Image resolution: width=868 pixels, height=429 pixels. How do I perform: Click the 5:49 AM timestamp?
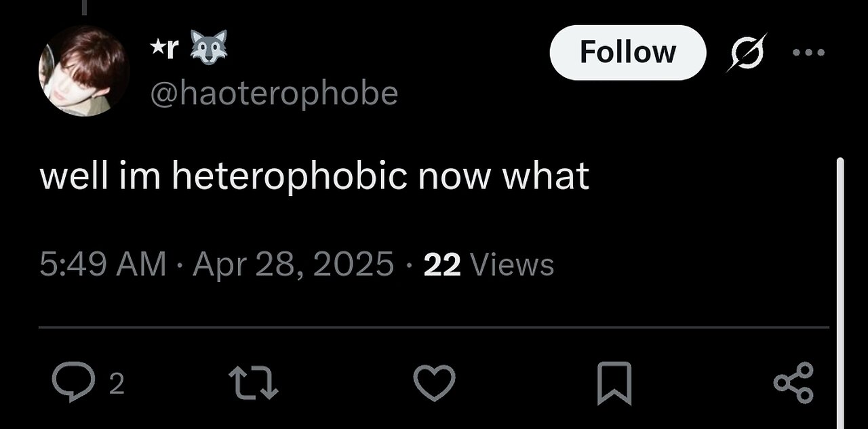[102, 264]
